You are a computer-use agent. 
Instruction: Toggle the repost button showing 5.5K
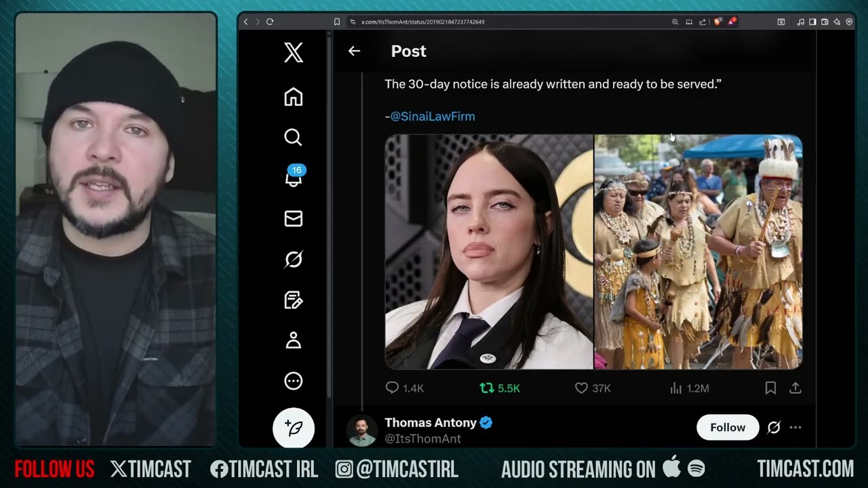(500, 388)
